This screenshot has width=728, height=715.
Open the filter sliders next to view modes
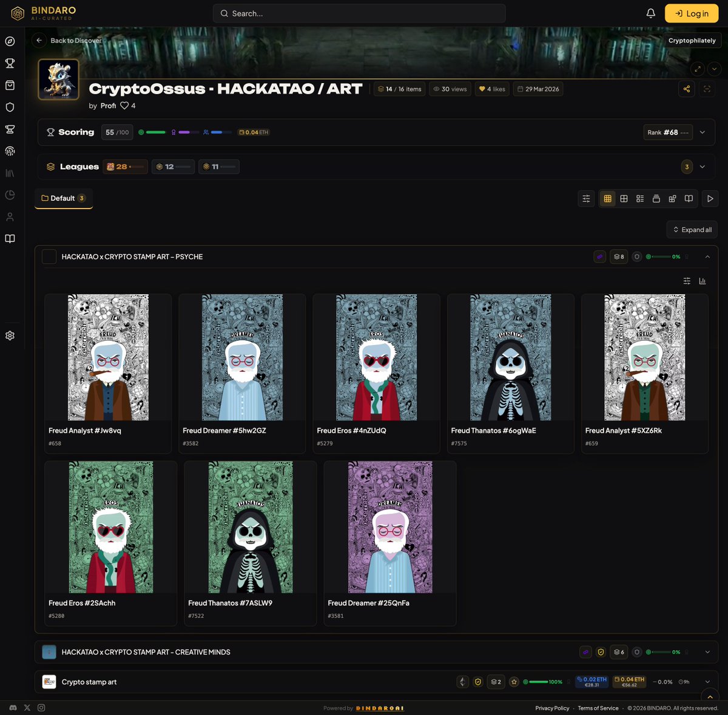(x=586, y=198)
